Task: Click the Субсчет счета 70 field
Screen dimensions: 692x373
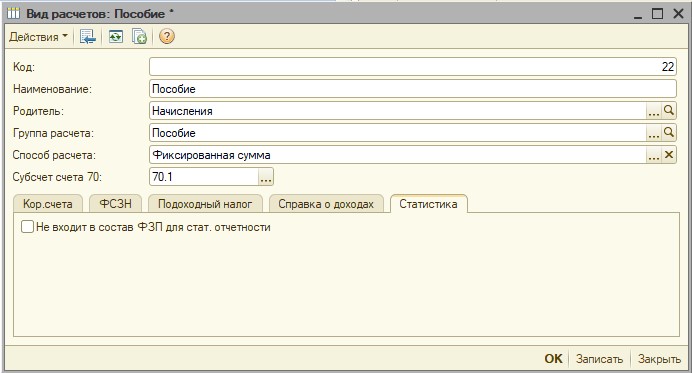Action: click(204, 177)
